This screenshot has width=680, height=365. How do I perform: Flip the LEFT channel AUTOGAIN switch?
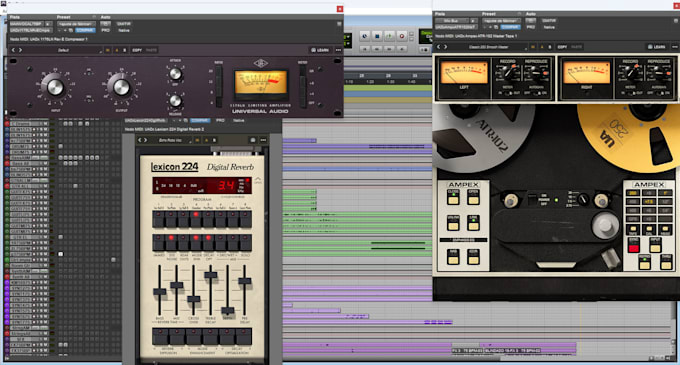[x=536, y=92]
